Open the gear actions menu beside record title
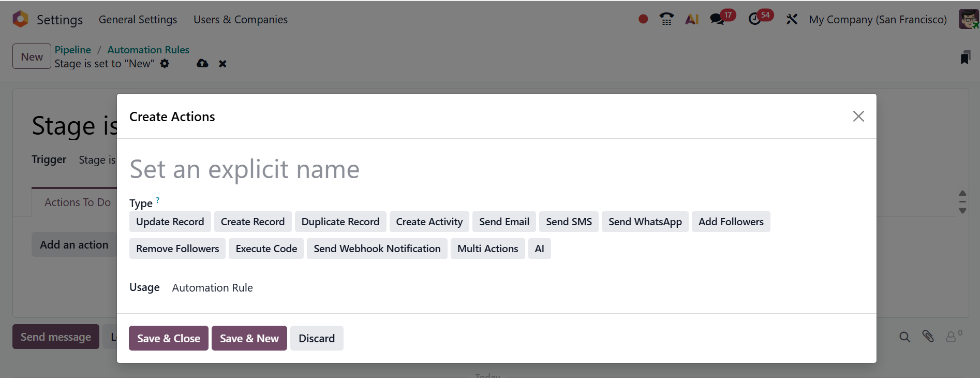This screenshot has height=378, width=980. coord(165,63)
